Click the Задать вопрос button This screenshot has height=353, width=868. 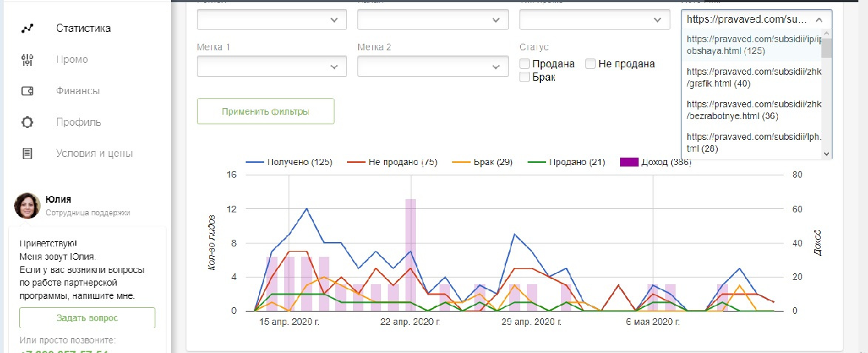87,317
